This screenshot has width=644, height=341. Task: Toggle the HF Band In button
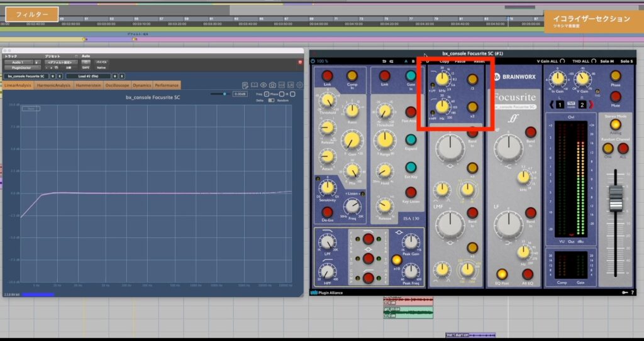point(531,132)
